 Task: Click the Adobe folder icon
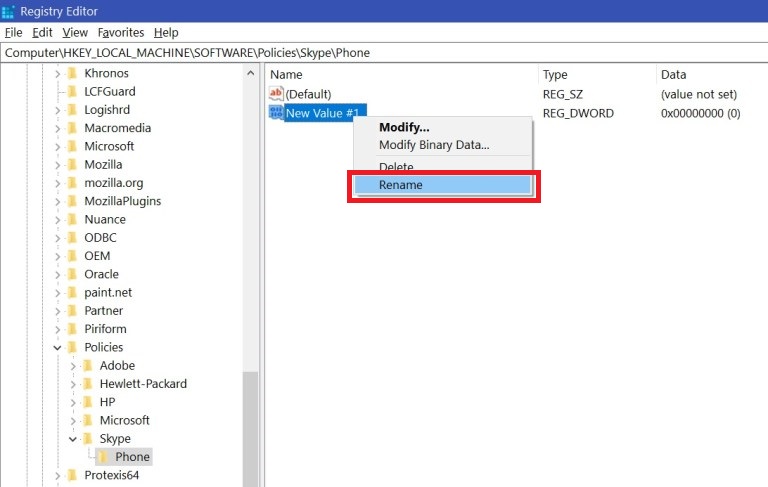pos(88,365)
